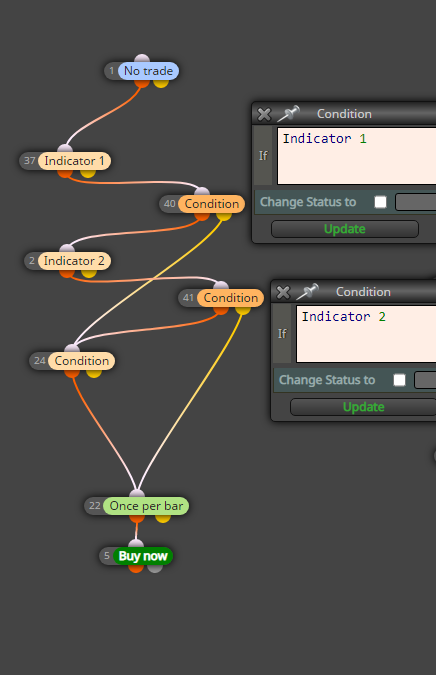Open status dropdown in Indicator 1 panel
Image resolution: width=436 pixels, height=675 pixels.
point(415,202)
